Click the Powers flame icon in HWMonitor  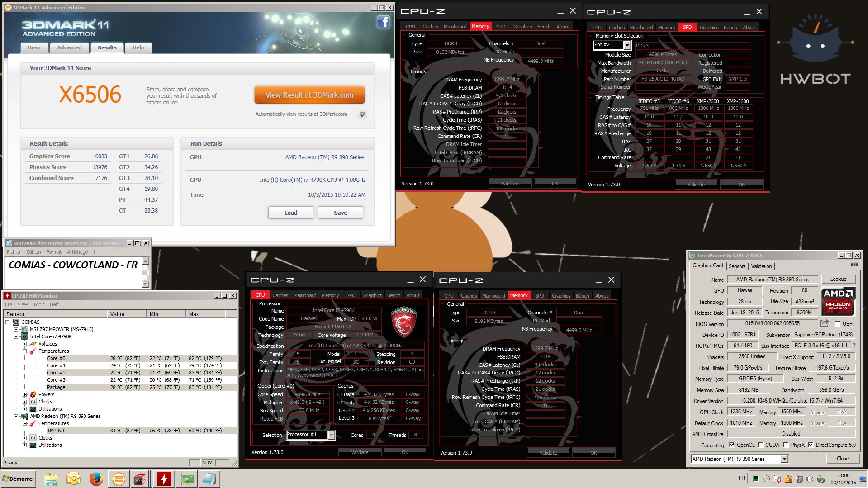(33, 394)
